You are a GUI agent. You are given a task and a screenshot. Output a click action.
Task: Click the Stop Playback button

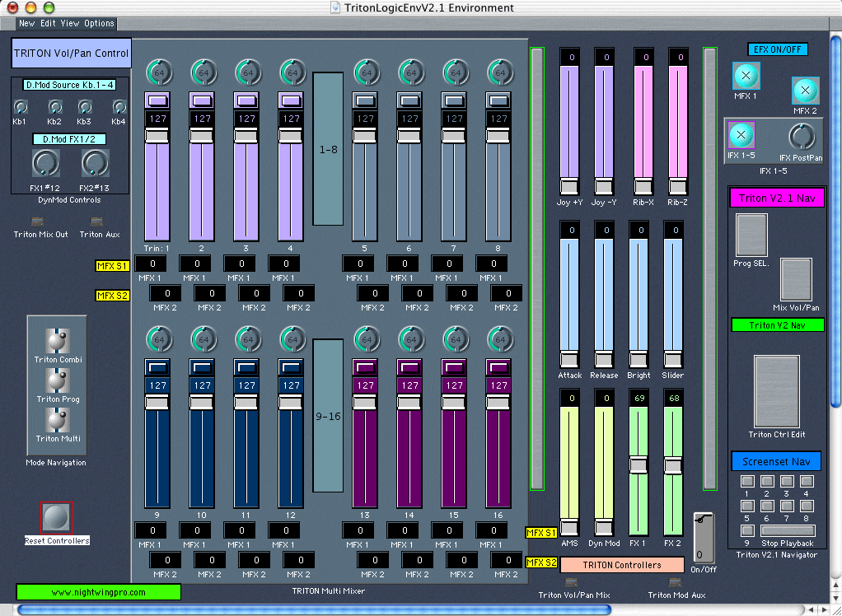point(787,530)
